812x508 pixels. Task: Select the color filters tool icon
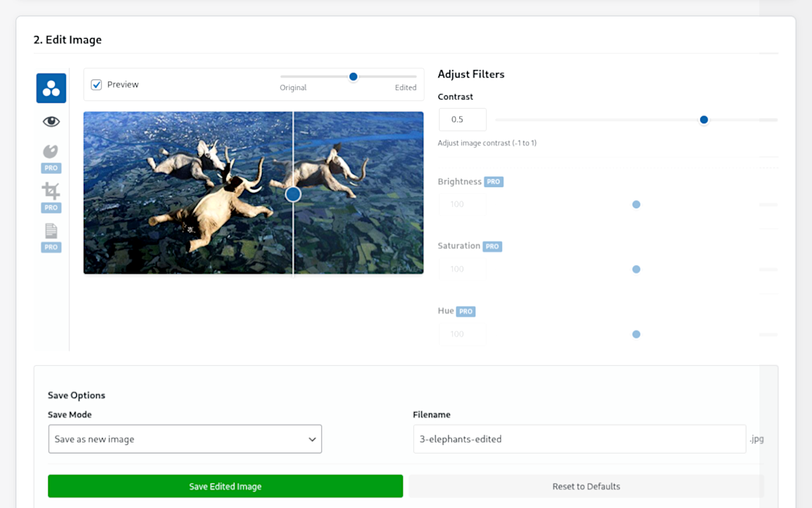point(51,88)
